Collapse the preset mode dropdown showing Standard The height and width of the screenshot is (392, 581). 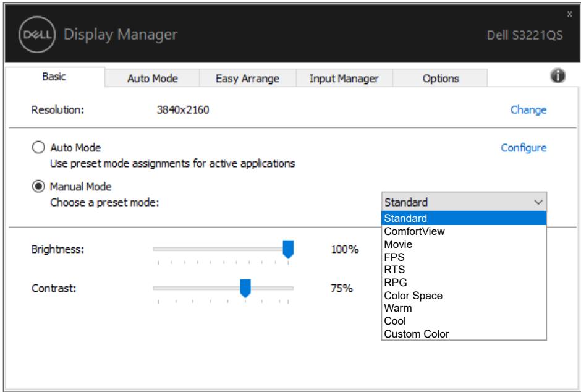point(464,202)
